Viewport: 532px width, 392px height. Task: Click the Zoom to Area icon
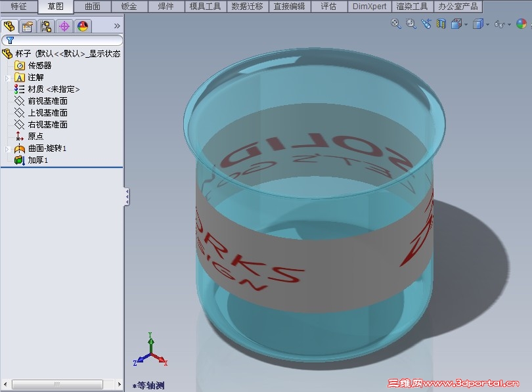click(x=411, y=24)
